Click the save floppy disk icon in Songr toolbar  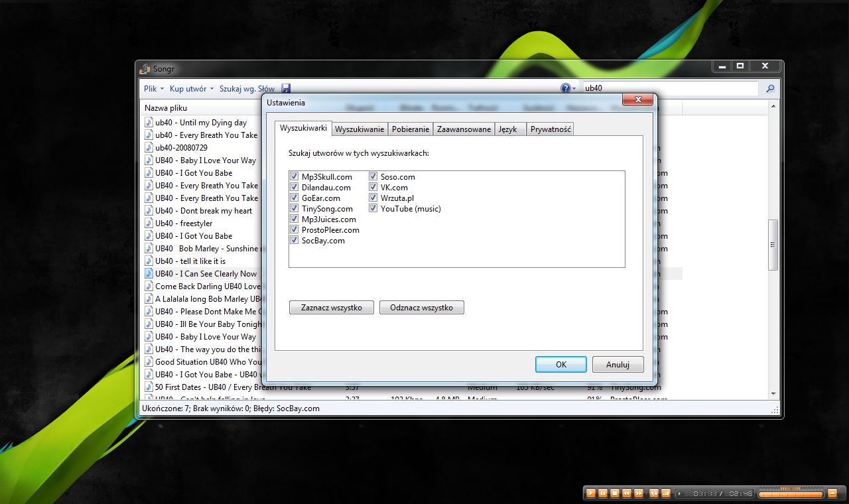(286, 88)
